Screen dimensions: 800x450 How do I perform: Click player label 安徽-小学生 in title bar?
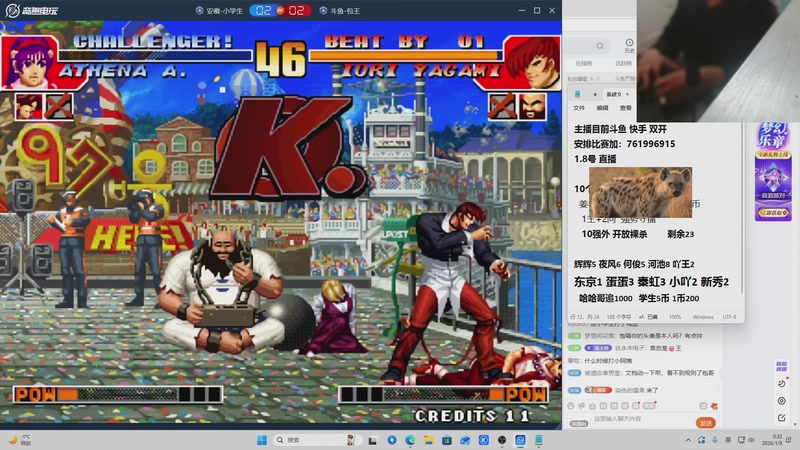220,11
